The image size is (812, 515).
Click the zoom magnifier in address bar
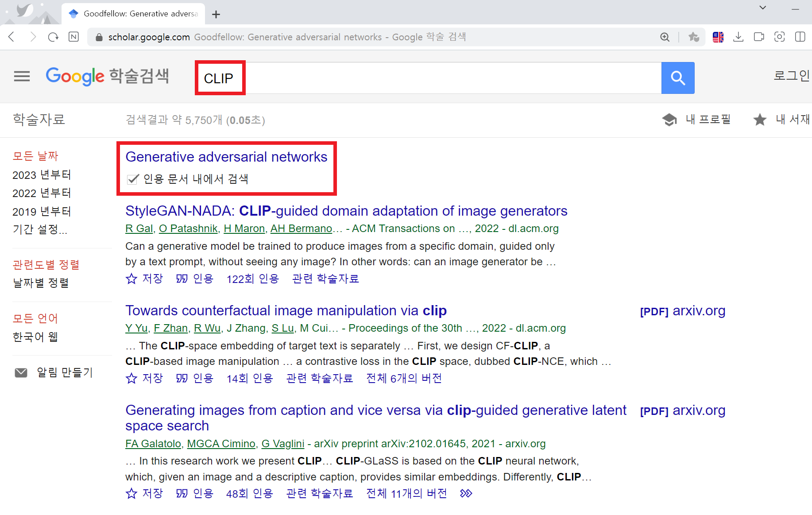[665, 37]
